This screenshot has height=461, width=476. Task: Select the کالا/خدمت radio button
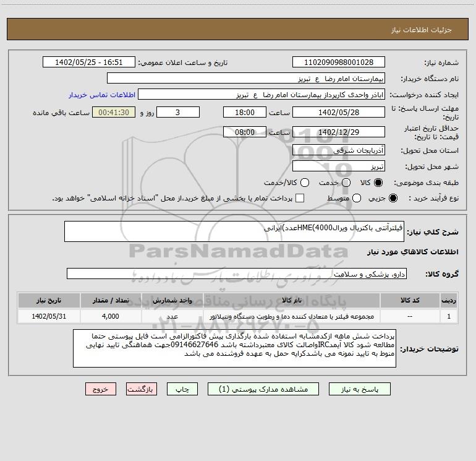(x=305, y=183)
